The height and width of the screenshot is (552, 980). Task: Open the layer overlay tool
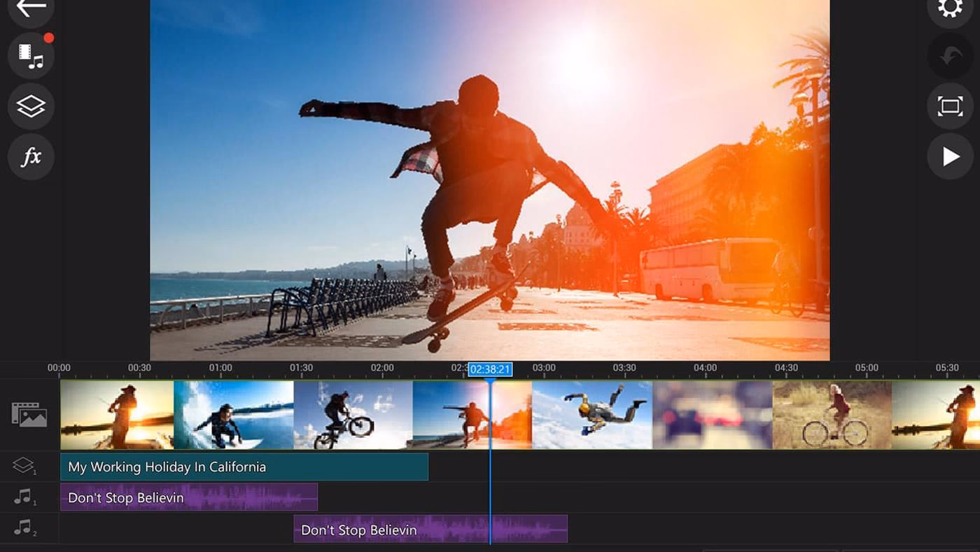point(31,106)
